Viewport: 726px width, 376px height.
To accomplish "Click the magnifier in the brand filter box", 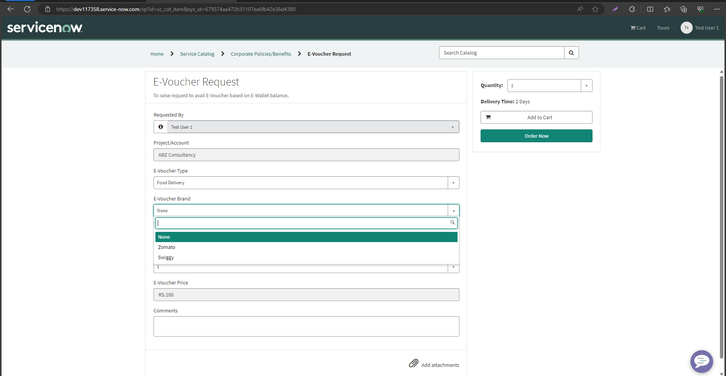I will tap(453, 223).
